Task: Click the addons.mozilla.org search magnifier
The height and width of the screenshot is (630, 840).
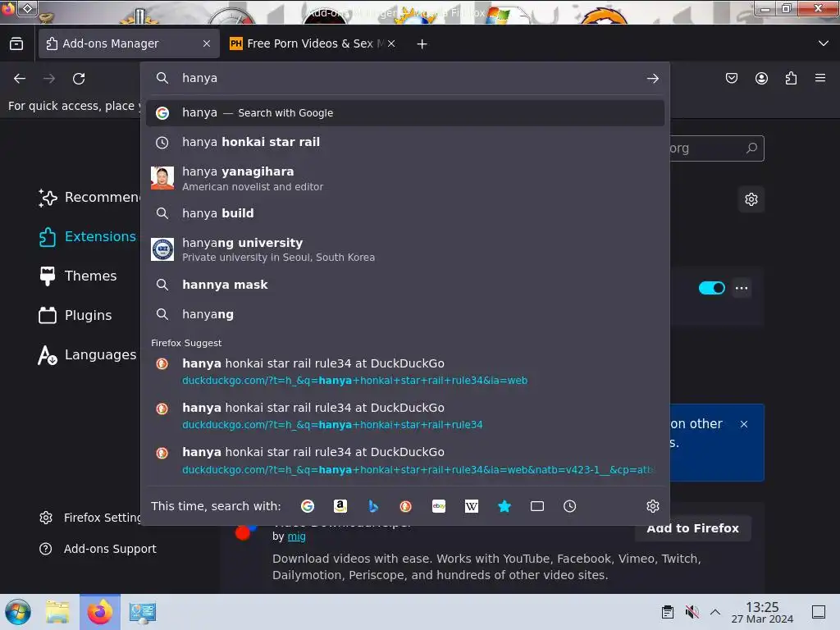Action: [x=751, y=148]
